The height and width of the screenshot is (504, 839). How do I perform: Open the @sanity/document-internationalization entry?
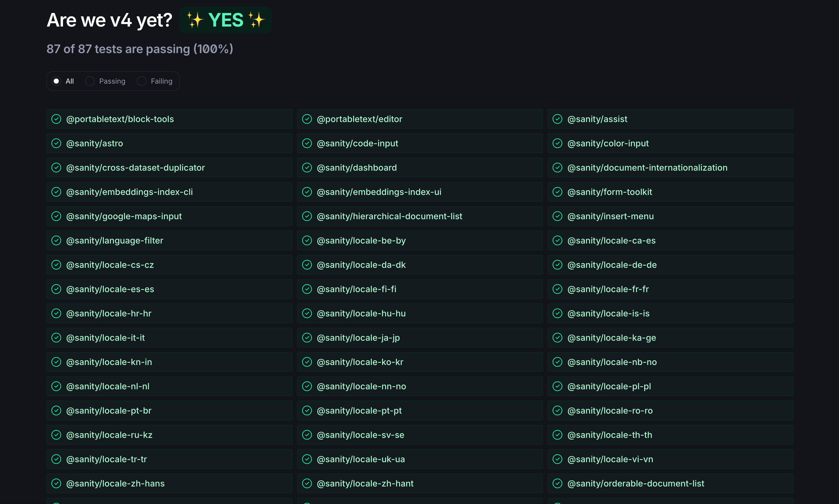(647, 168)
